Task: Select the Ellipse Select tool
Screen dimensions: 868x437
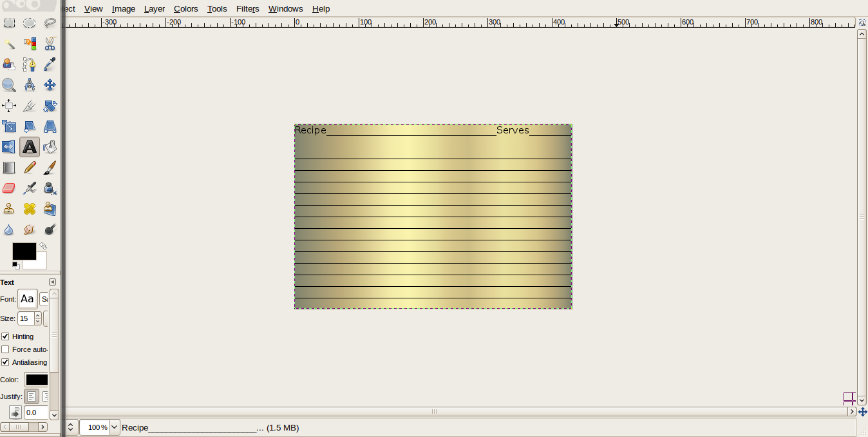Action: [30, 23]
